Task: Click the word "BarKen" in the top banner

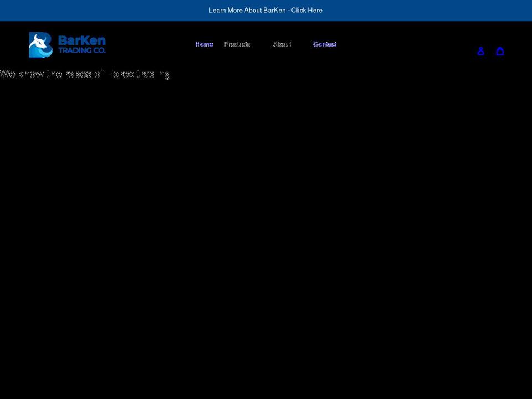Action: [x=274, y=10]
